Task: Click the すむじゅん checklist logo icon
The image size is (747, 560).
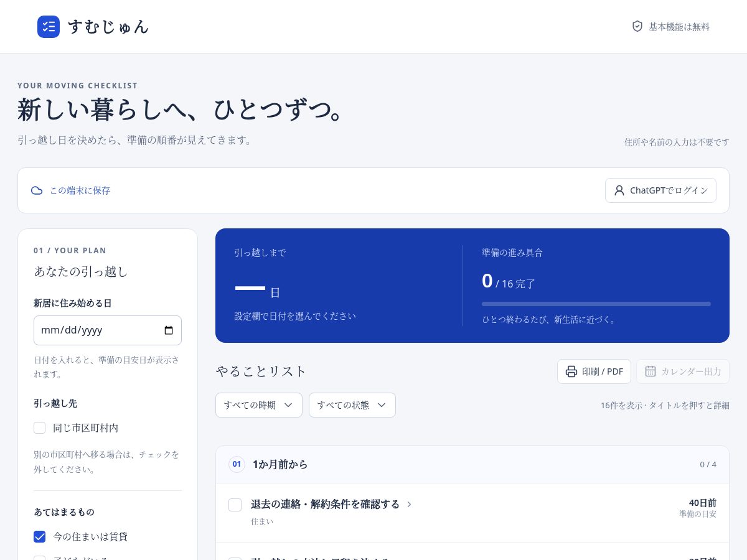Action: tap(49, 27)
